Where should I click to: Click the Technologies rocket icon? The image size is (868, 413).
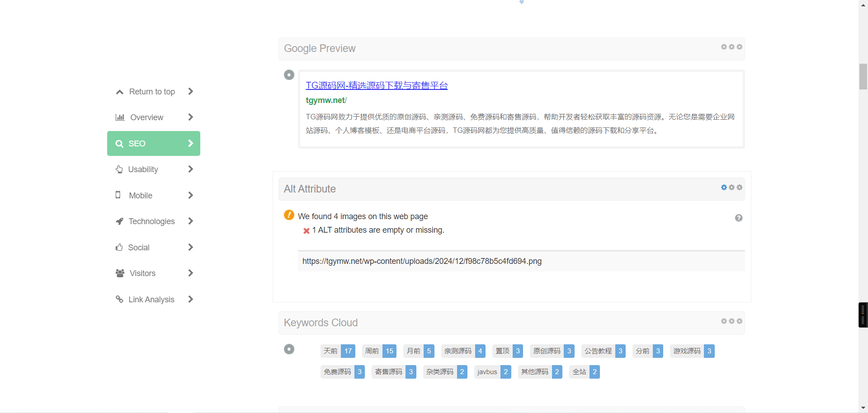click(x=119, y=221)
